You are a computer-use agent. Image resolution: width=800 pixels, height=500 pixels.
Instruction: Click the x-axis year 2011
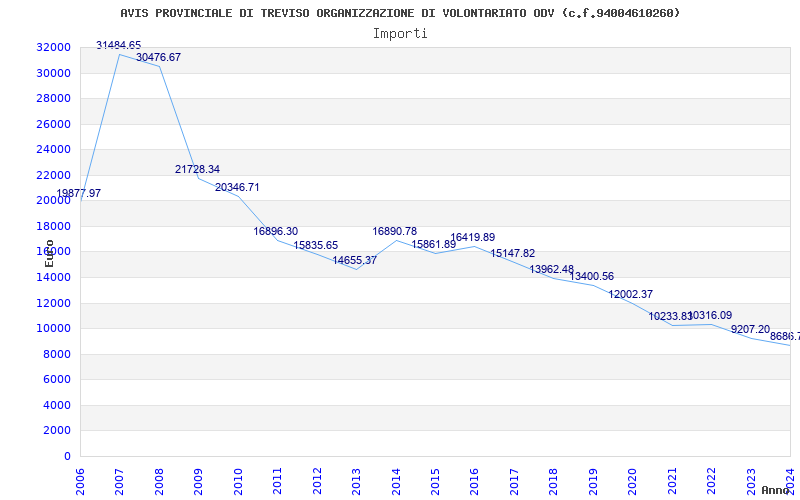(x=278, y=481)
